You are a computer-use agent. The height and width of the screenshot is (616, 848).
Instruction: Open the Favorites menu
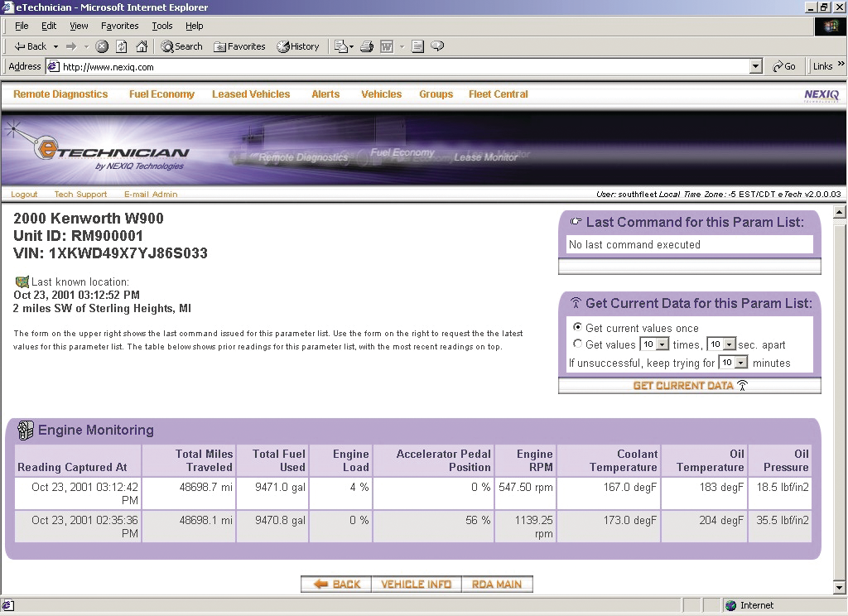pos(119,26)
